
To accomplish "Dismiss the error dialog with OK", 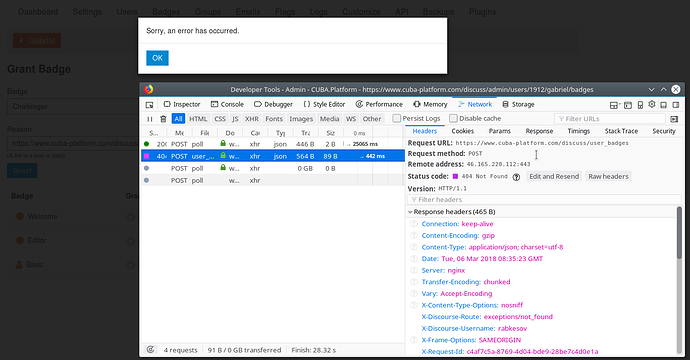I will click(157, 58).
